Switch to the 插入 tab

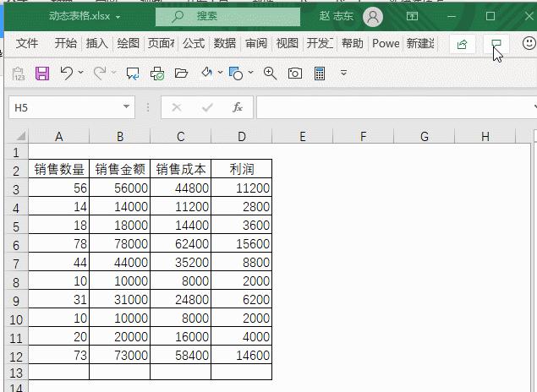[x=97, y=43]
